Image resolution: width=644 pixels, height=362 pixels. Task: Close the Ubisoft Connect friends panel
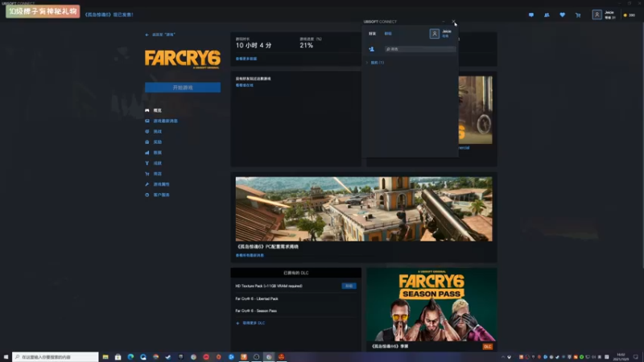pyautogui.click(x=453, y=22)
